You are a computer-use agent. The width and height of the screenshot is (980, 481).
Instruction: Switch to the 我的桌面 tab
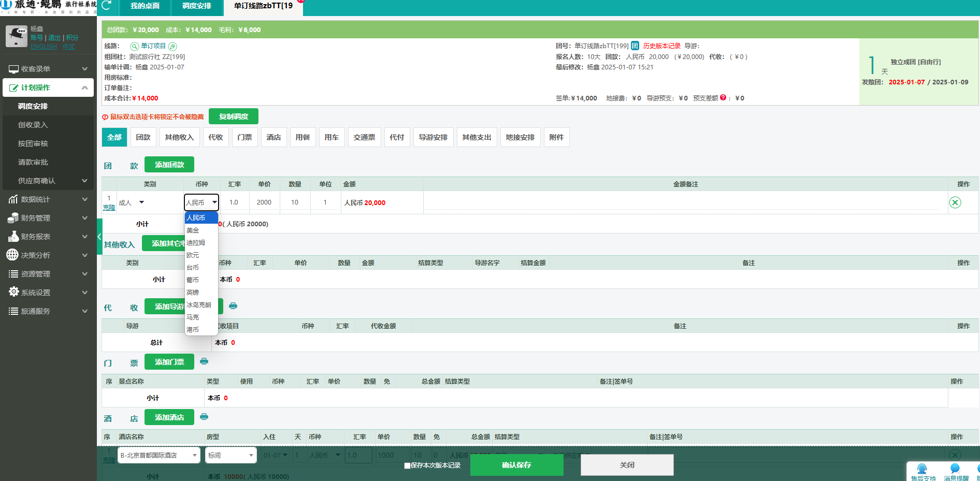[x=145, y=6]
